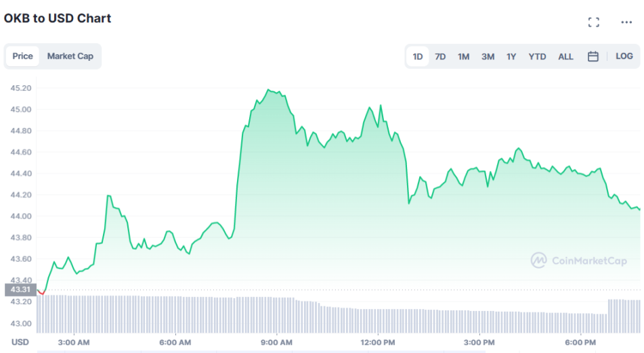
Task: Select the 7D time range
Action: coord(440,57)
